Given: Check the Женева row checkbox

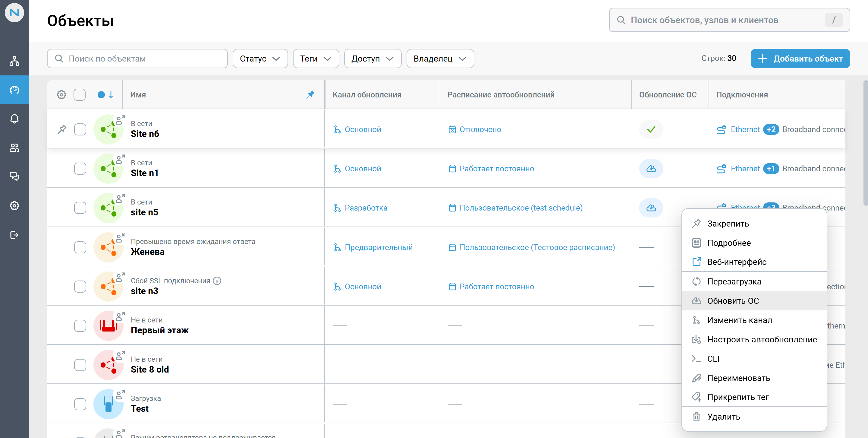Looking at the screenshot, I should pos(80,247).
